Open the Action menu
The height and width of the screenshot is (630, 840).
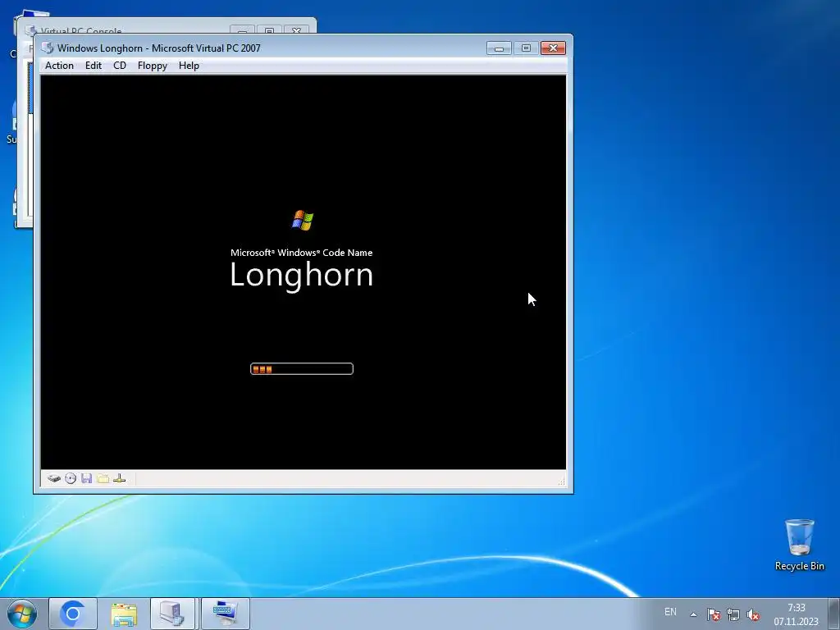[x=59, y=66]
